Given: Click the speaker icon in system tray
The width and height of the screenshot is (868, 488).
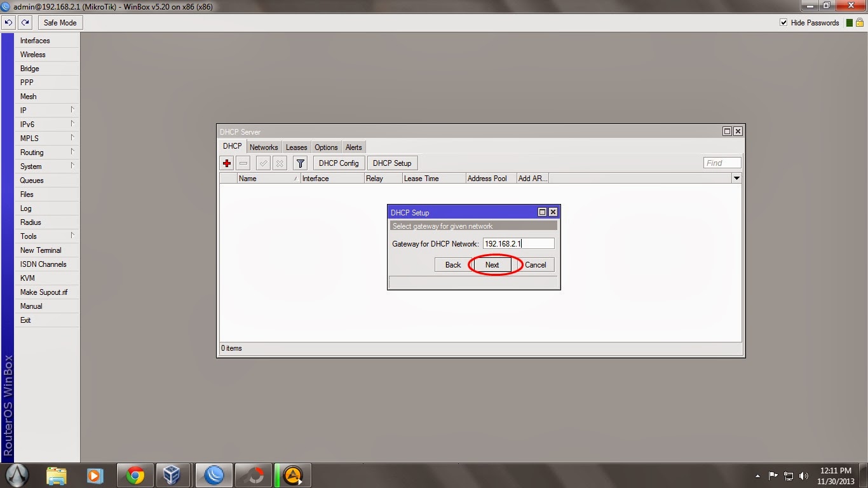Looking at the screenshot, I should pyautogui.click(x=803, y=475).
